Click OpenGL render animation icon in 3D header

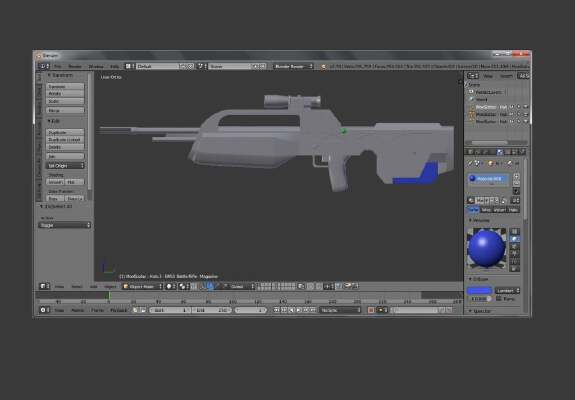354,286
